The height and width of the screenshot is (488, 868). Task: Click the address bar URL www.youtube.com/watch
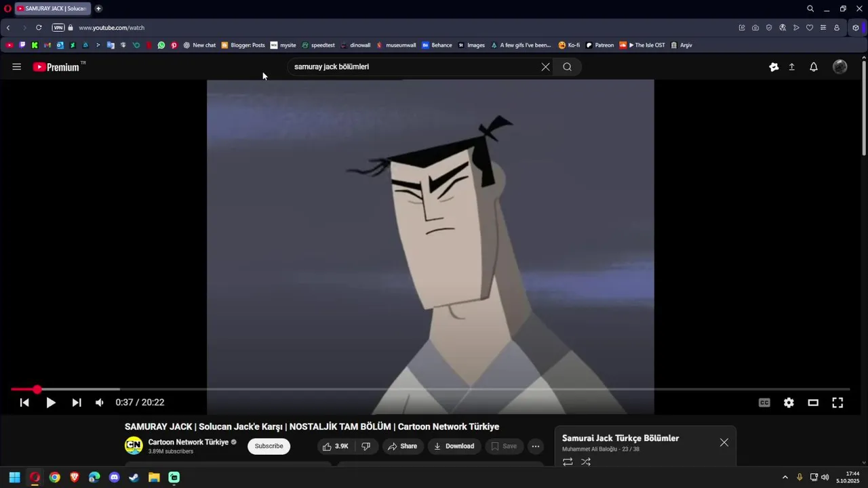[111, 28]
